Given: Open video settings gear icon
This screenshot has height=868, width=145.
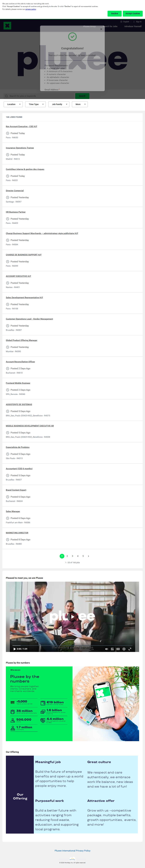Looking at the screenshot, I should point(124,649).
